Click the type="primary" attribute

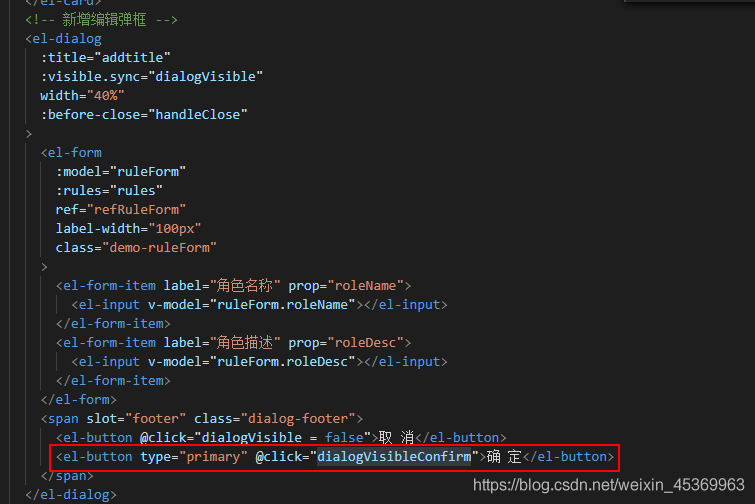pos(194,456)
